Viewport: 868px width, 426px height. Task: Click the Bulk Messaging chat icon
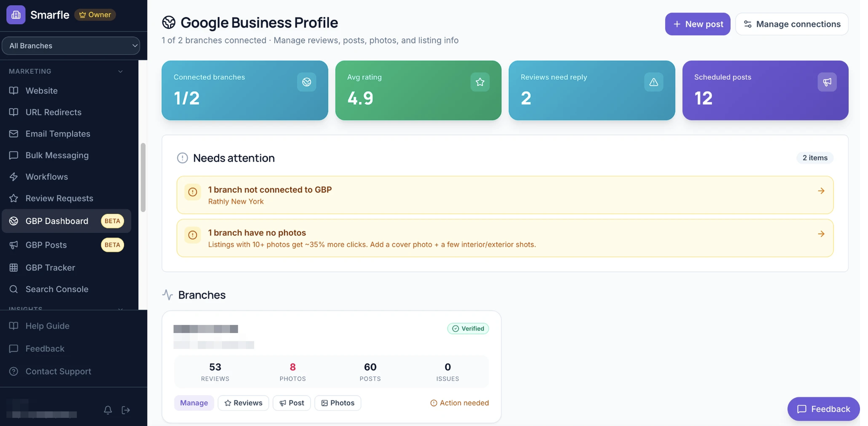click(14, 155)
